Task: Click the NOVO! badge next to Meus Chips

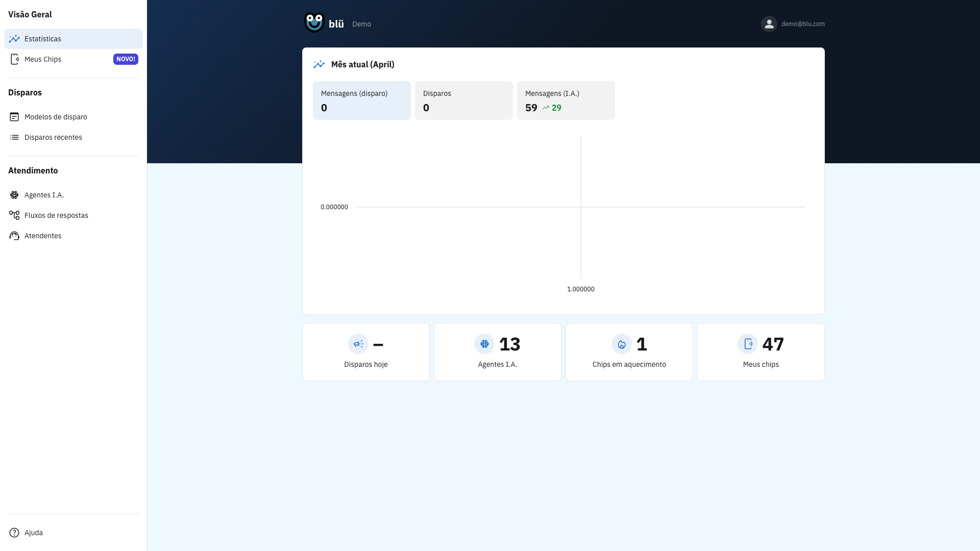Action: 126,59
